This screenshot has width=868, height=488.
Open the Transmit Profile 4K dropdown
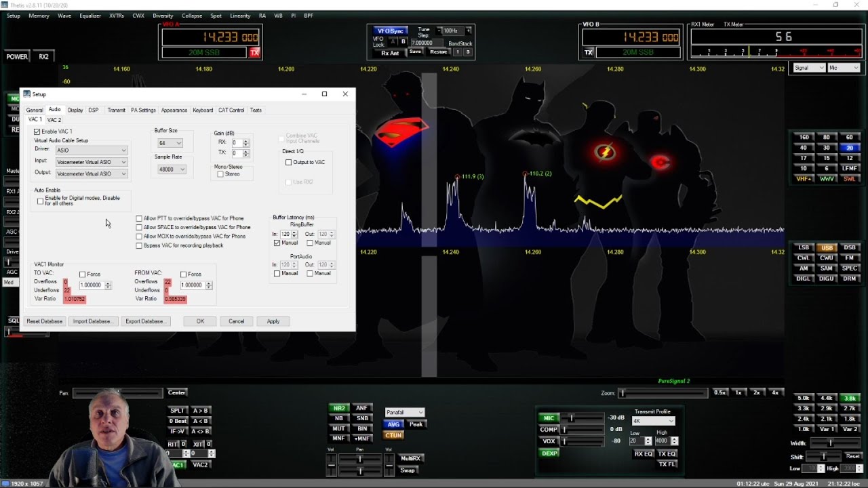click(654, 421)
